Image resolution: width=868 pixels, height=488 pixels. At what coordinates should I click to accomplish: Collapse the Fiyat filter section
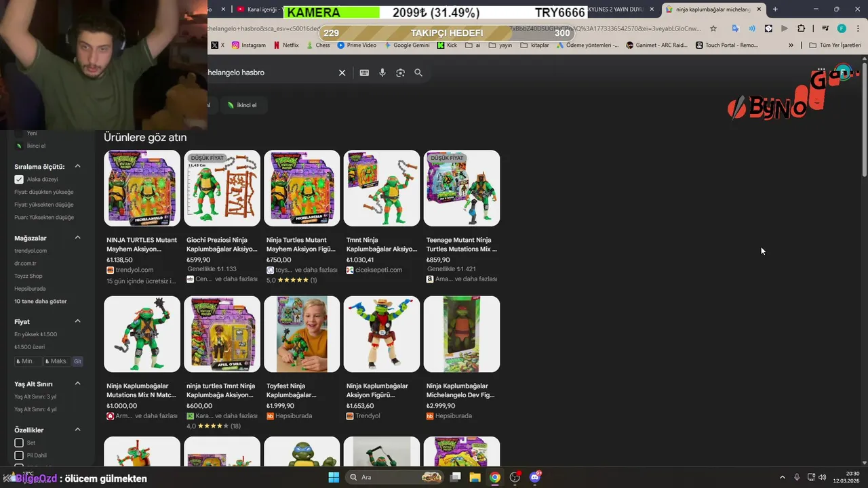[77, 321]
